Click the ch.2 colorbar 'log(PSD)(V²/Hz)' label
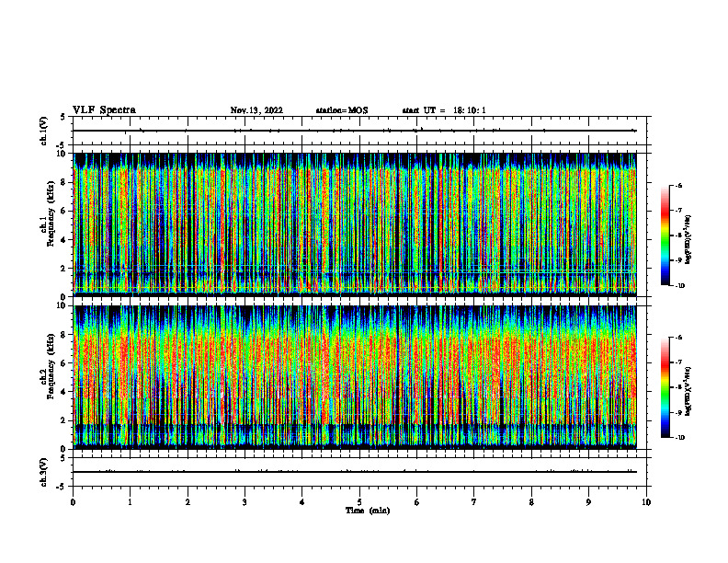The height and width of the screenshot is (563, 728). point(688,391)
